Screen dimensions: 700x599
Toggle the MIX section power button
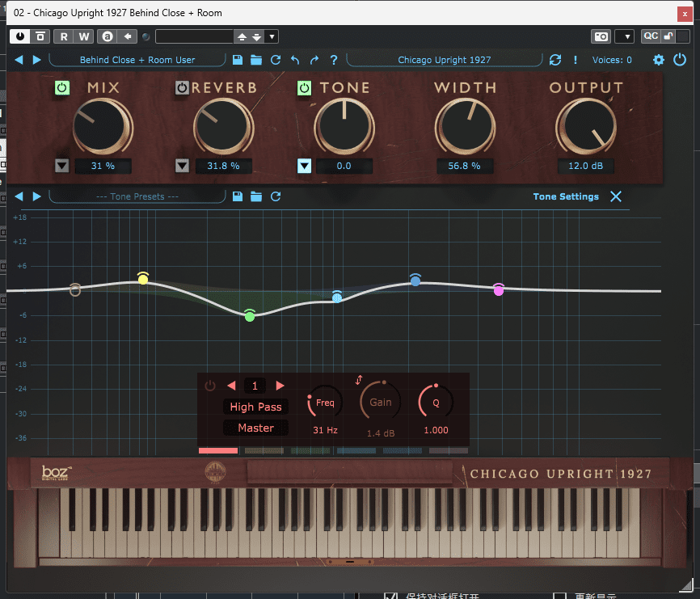(62, 88)
